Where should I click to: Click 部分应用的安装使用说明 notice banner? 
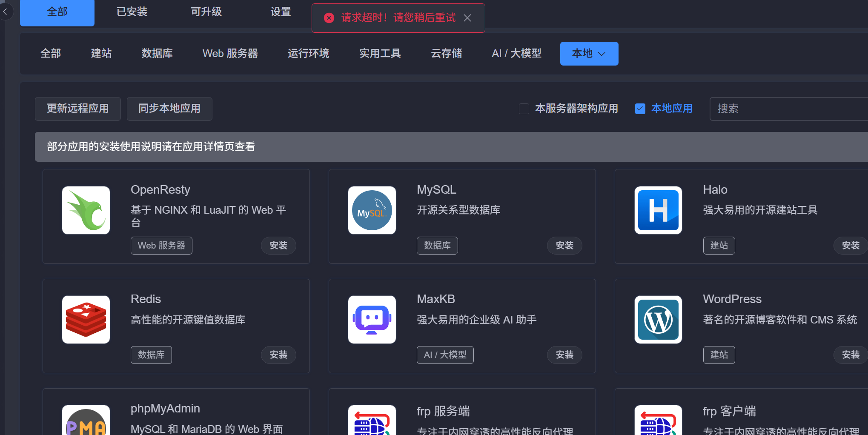(x=451, y=147)
